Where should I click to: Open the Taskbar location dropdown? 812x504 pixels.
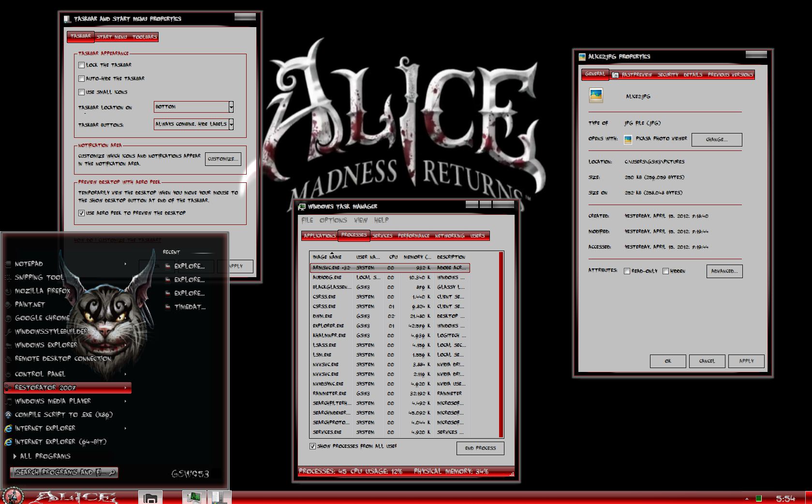tap(231, 107)
